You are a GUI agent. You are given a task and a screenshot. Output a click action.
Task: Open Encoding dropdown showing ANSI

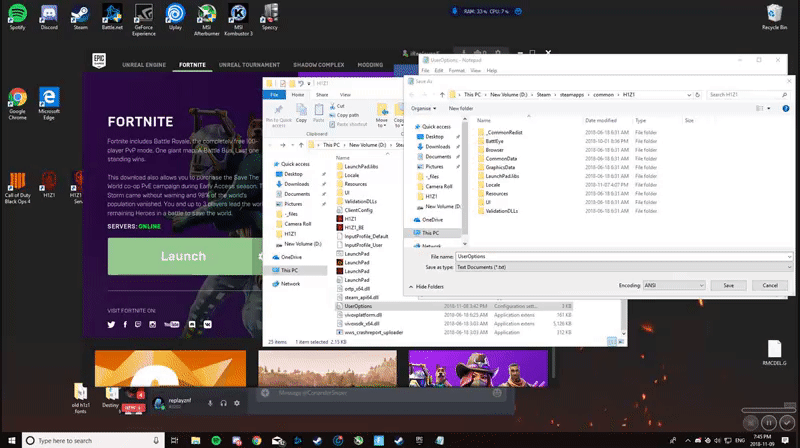674,285
